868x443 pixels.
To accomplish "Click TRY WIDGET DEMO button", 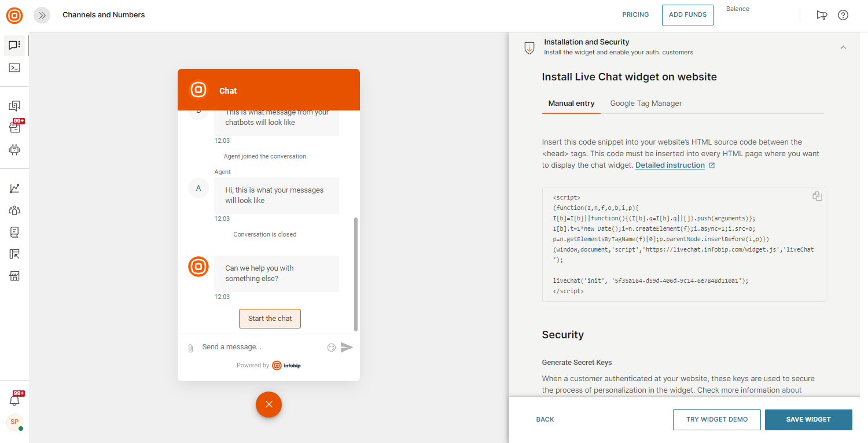I will pos(717,420).
